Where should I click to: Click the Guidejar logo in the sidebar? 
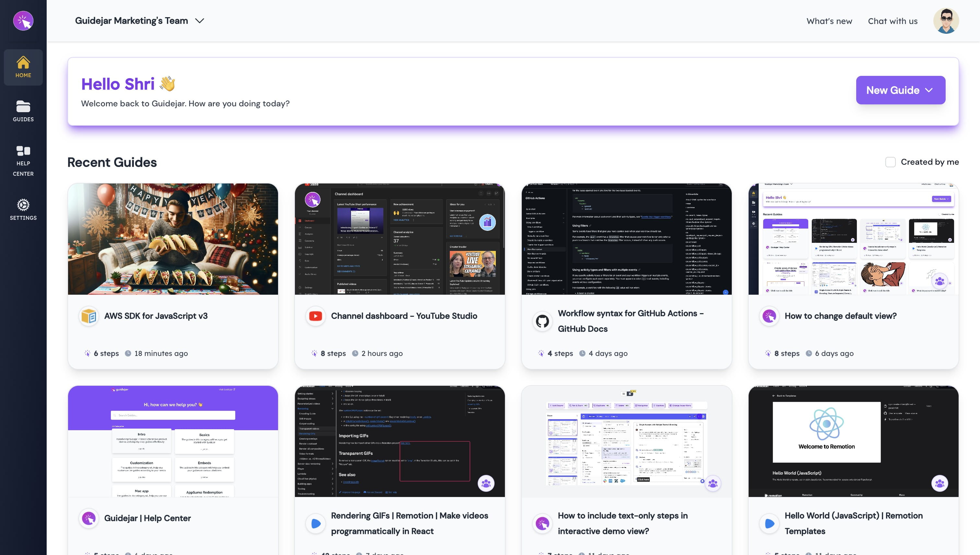23,21
